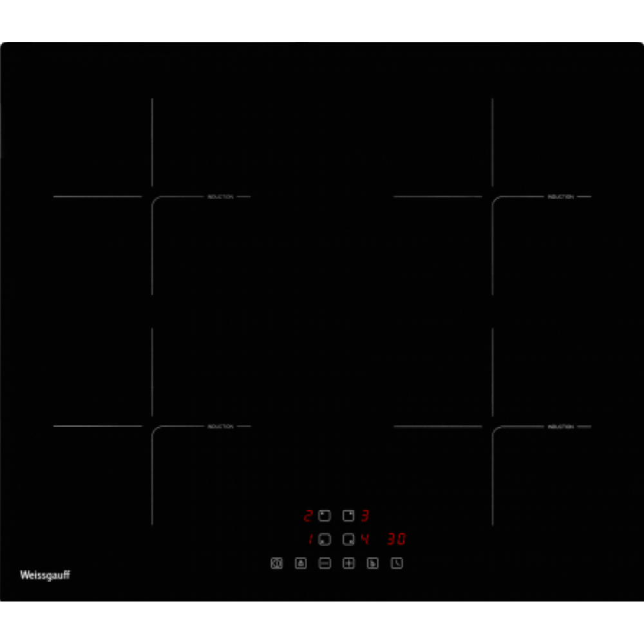The image size is (644, 644).
Task: Tap the red timer display showing 30
Action: point(396,539)
